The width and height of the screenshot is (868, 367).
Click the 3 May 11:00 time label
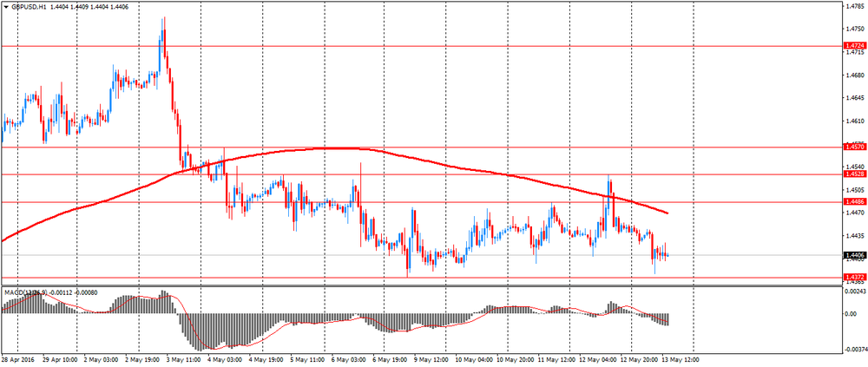tap(182, 360)
